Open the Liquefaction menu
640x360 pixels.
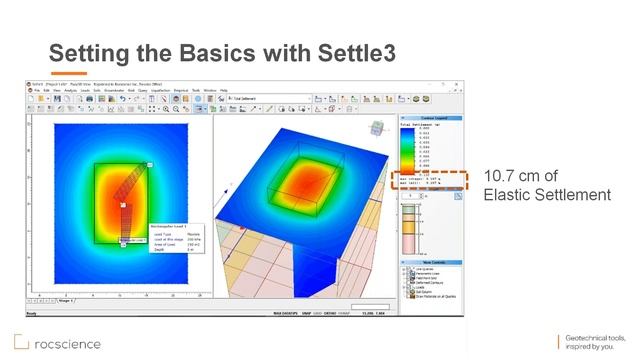coord(160,90)
